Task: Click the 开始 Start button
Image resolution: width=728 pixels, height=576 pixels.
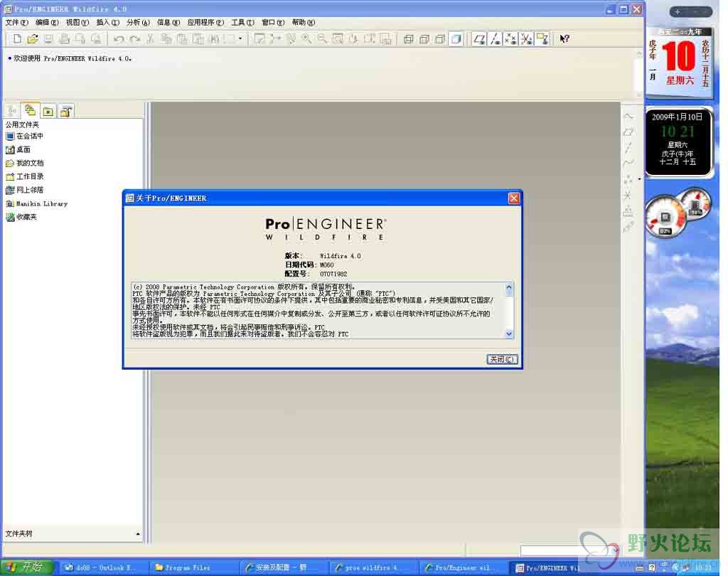Action: tap(27, 567)
